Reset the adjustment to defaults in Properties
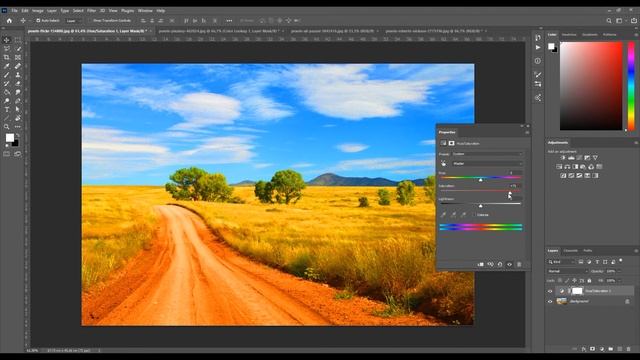The image size is (640, 360). pos(500,264)
